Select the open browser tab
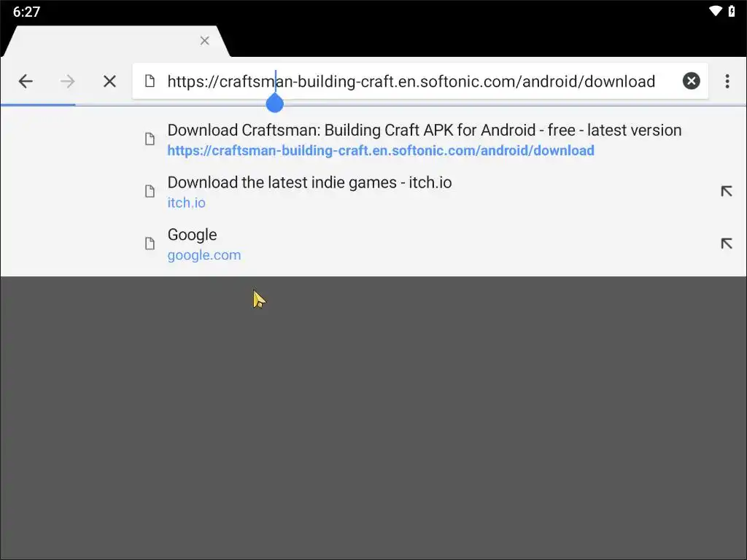Image resolution: width=747 pixels, height=560 pixels. (x=116, y=42)
